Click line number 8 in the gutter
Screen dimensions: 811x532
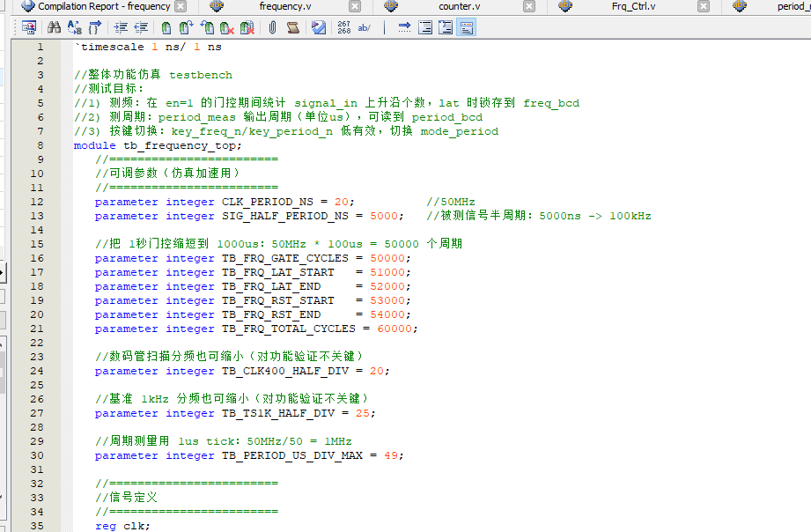point(41,145)
